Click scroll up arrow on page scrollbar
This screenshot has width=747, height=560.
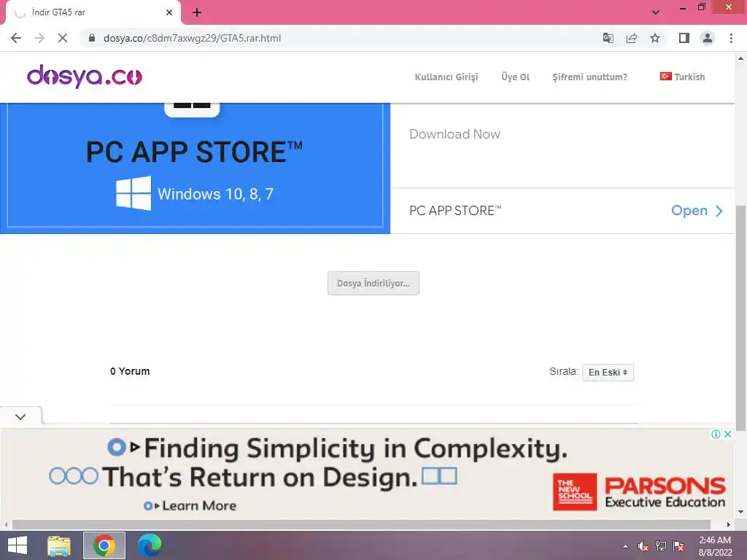point(740,58)
